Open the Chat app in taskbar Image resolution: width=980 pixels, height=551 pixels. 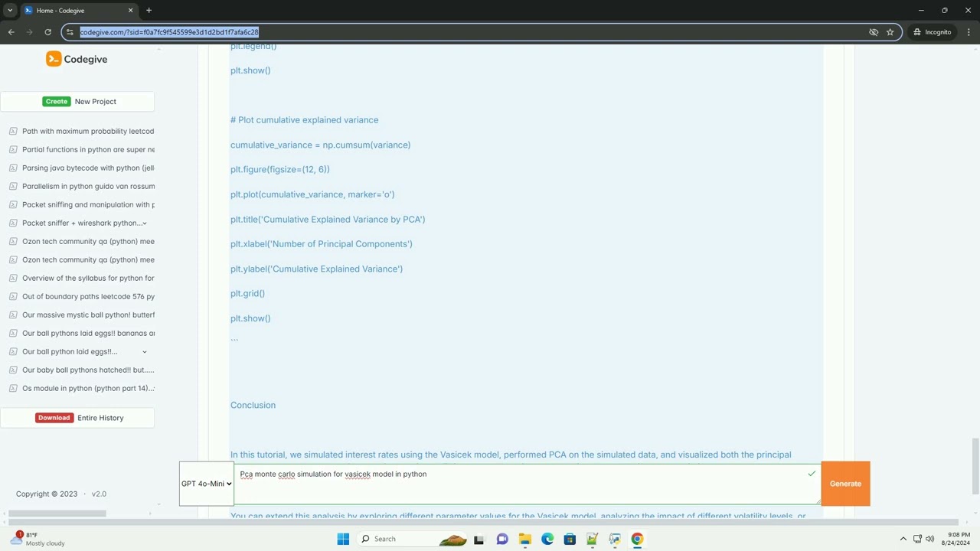502,539
